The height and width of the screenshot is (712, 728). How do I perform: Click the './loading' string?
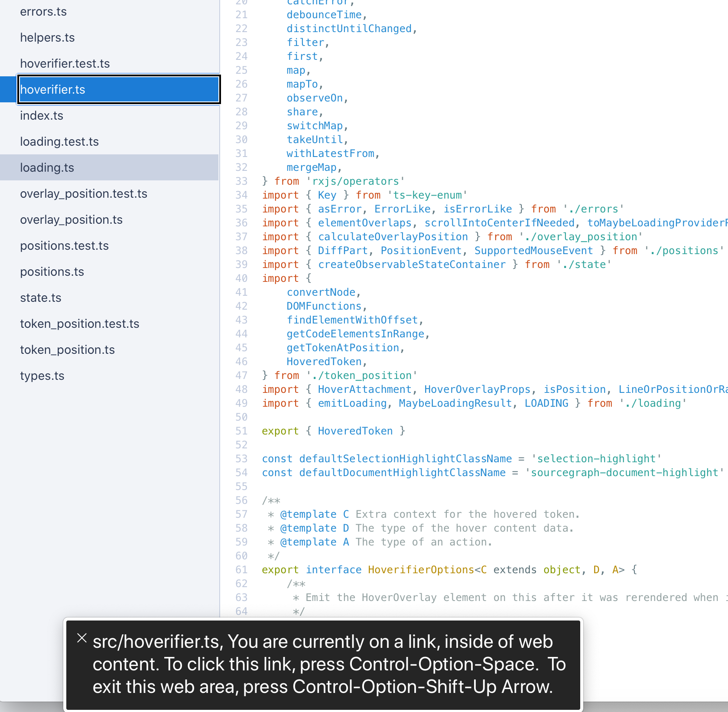pos(653,403)
